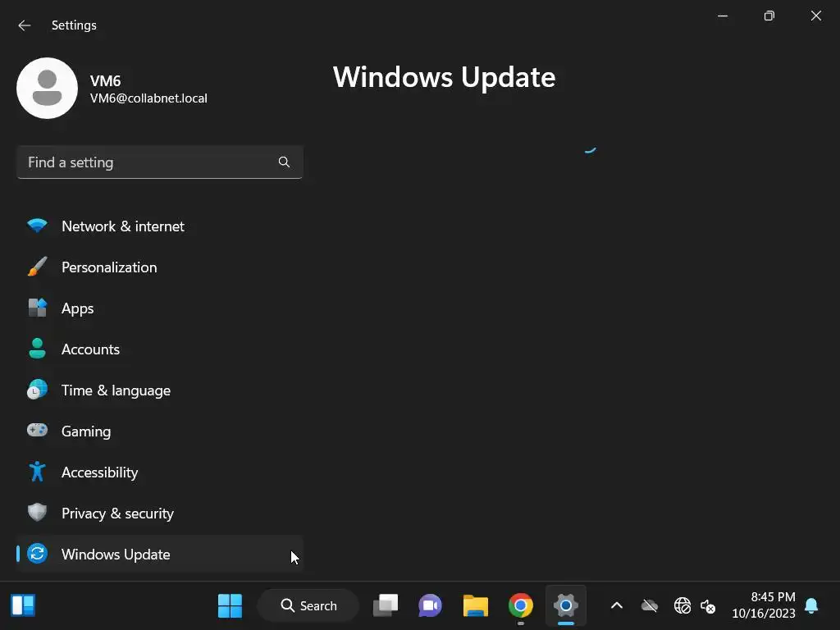Click the Windows Update sync arrows icon

click(x=37, y=554)
